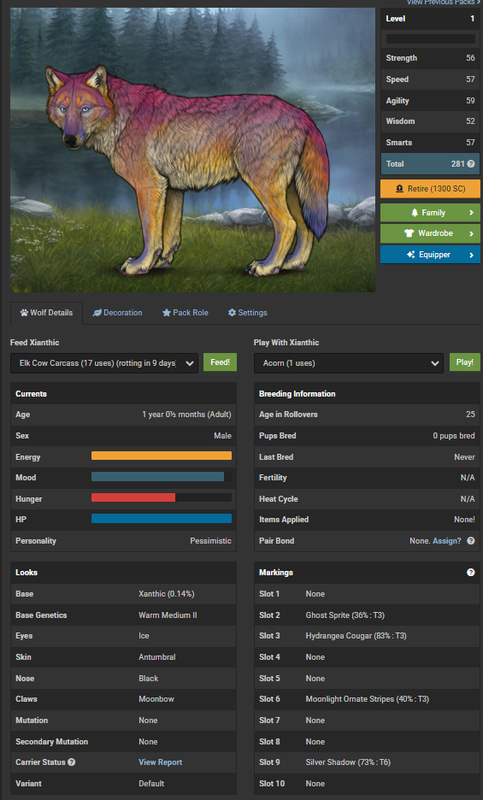Open the Acorn play item dropdown

348,363
